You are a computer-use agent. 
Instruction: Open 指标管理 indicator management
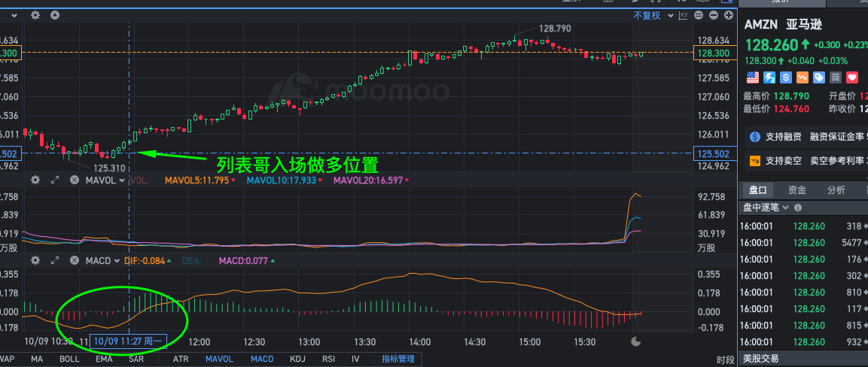398,359
